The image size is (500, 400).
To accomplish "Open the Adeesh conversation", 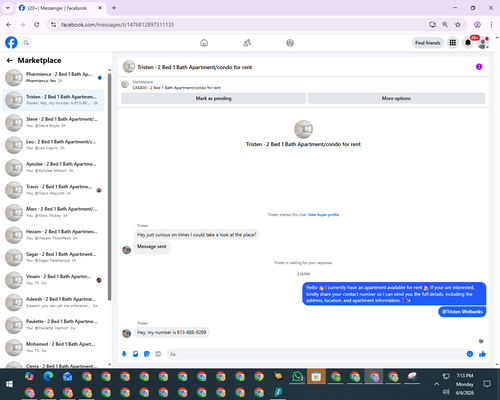I will (x=53, y=302).
